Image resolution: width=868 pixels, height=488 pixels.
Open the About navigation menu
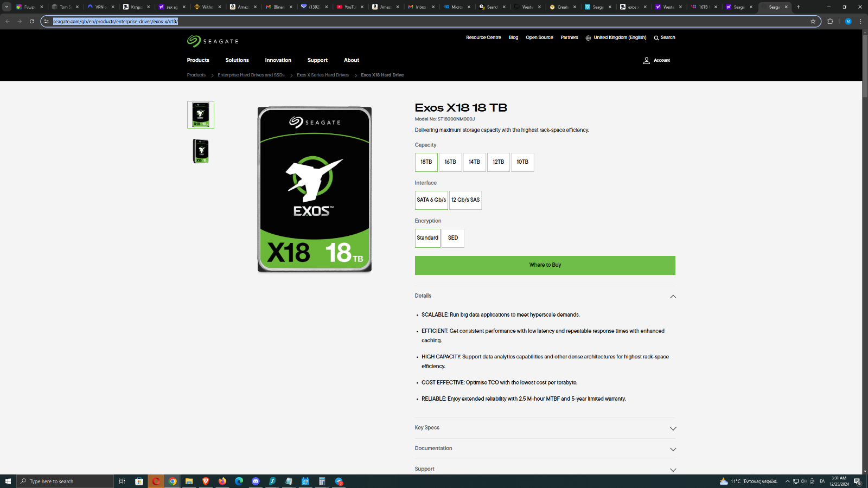point(352,60)
